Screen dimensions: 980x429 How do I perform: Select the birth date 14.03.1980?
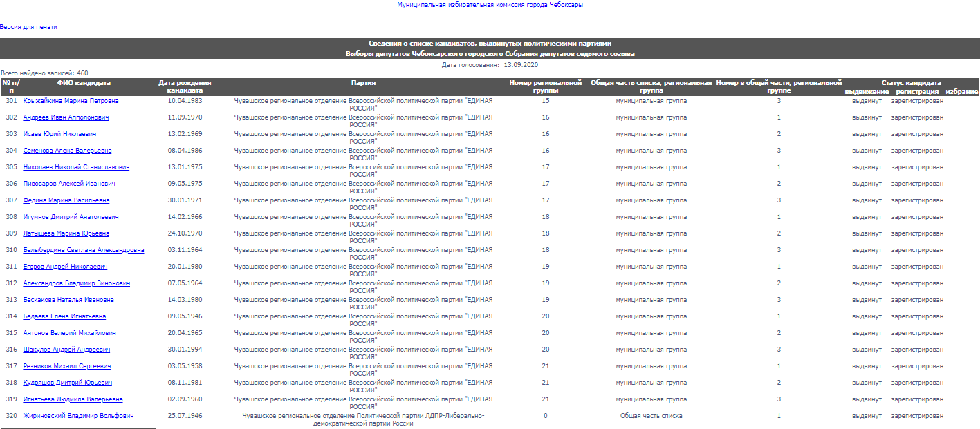click(x=185, y=300)
